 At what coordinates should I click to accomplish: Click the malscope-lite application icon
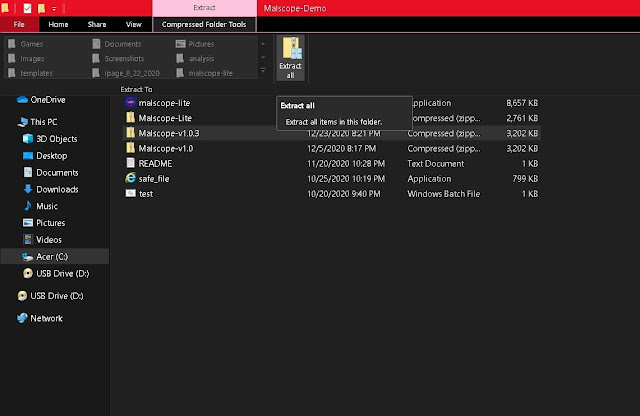(x=131, y=102)
